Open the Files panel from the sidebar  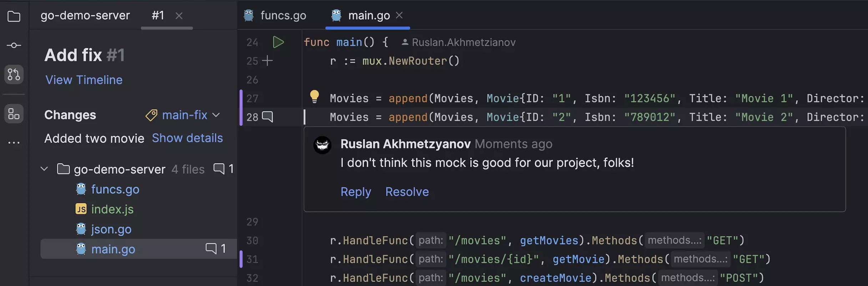[14, 16]
